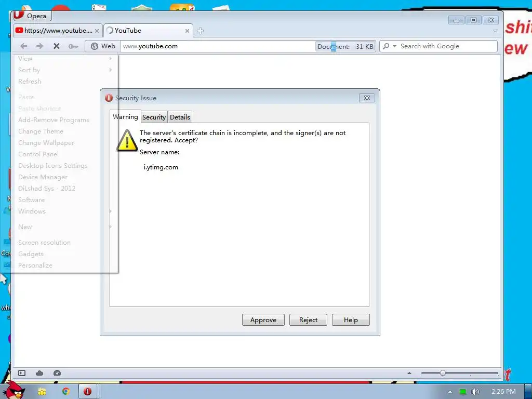Toggle Opera Turbo speedometer icon
532x399 pixels.
coord(57,373)
